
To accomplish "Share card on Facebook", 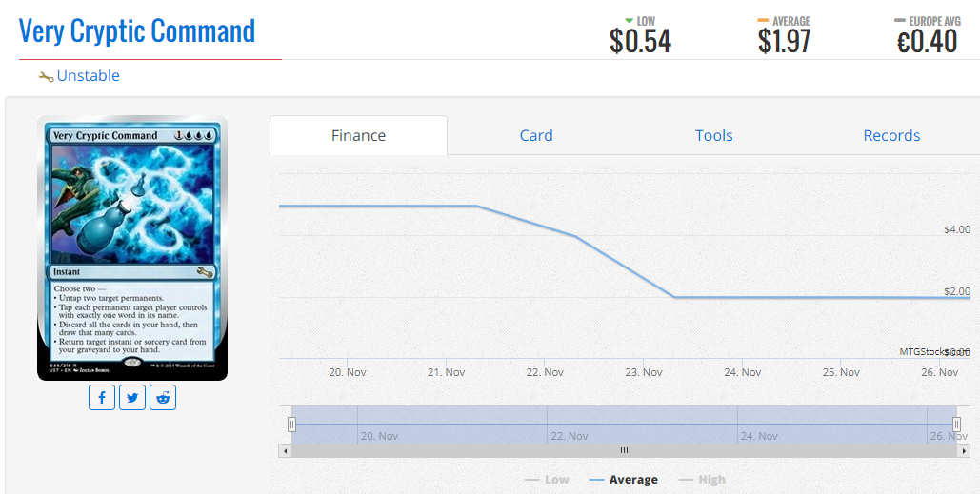I will click(x=102, y=398).
